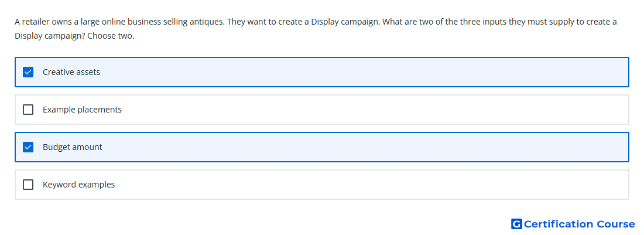The height and width of the screenshot is (235, 644).
Task: Uncheck the Budget amount checkbox
Action: click(x=28, y=147)
